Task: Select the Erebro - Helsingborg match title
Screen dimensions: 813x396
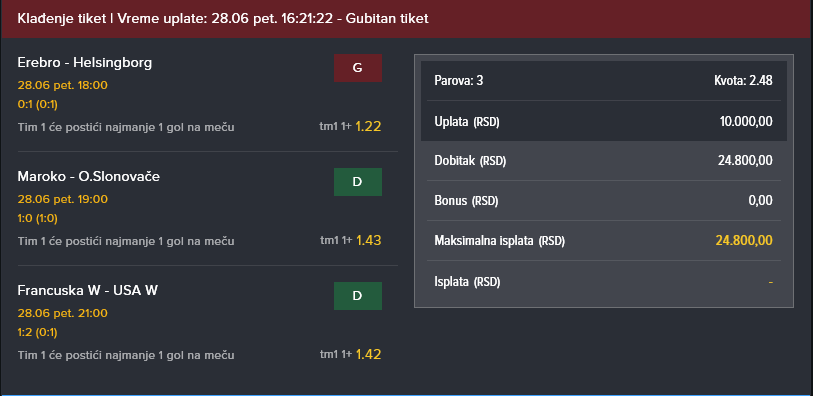Action: tap(85, 63)
